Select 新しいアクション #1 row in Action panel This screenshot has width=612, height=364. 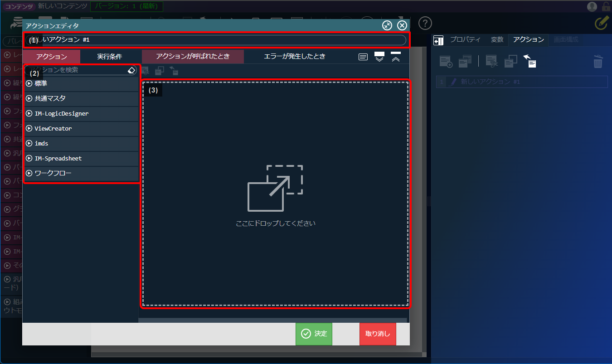coord(522,82)
